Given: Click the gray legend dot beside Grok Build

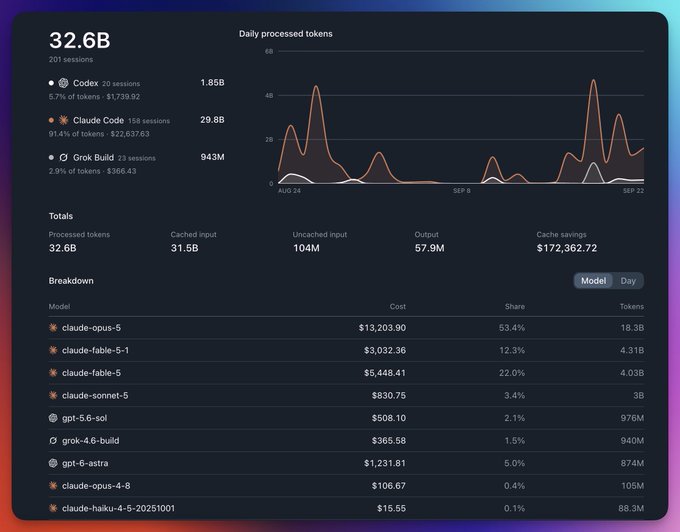Looking at the screenshot, I should point(51,157).
